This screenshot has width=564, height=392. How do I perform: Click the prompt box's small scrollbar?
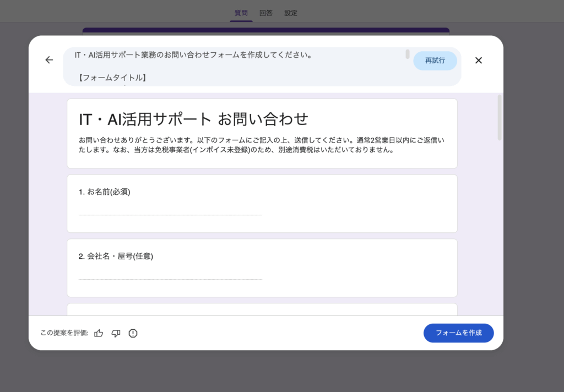point(408,54)
